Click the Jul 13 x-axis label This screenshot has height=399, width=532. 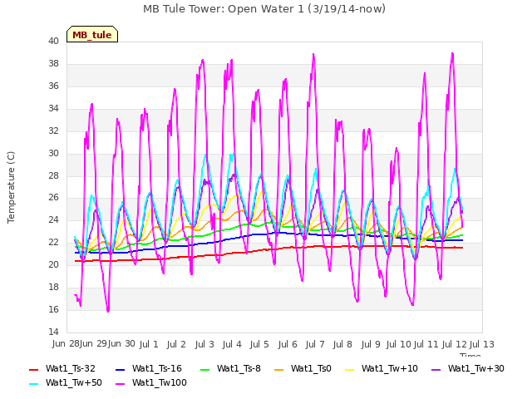click(482, 344)
